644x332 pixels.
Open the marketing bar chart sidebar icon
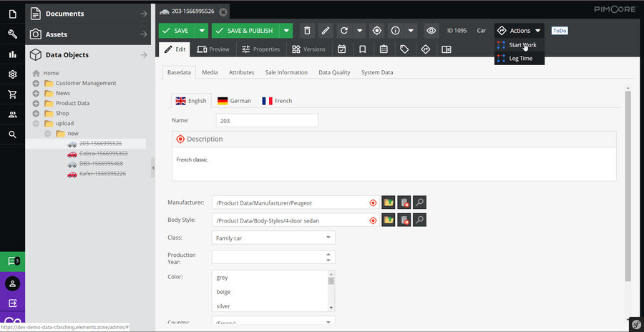pos(12,54)
